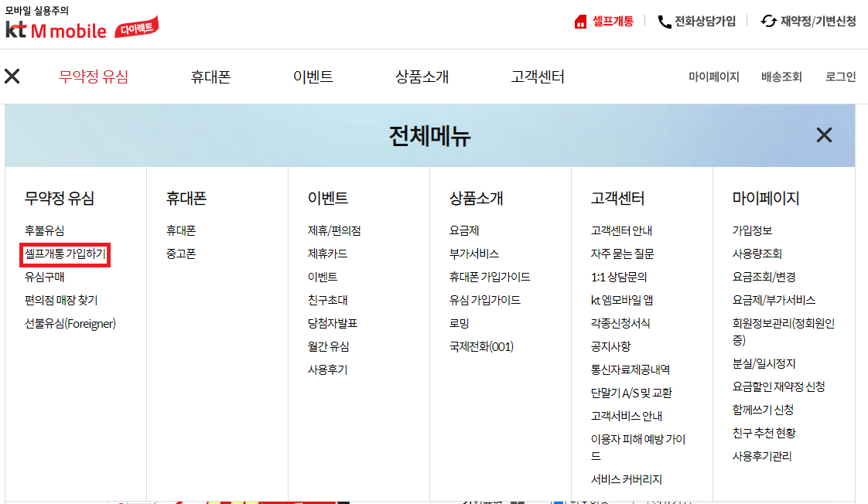The image size is (868, 504).
Task: Close the menu using the left X icon
Action: pyautogui.click(x=12, y=77)
